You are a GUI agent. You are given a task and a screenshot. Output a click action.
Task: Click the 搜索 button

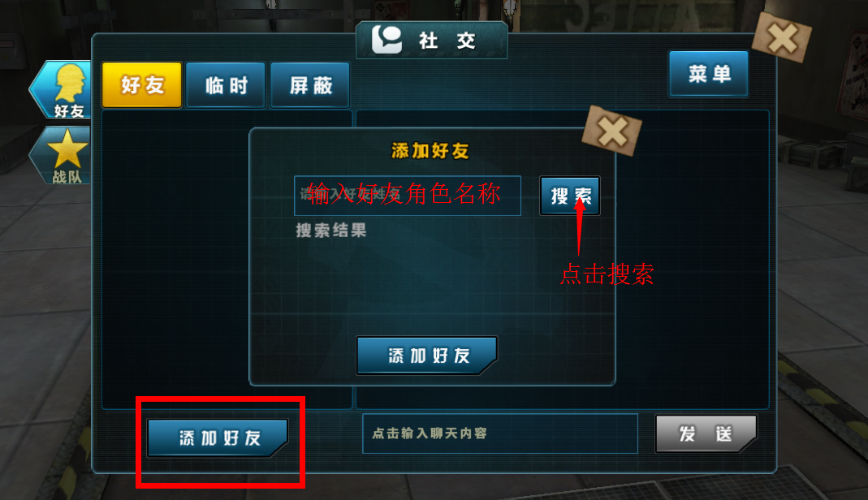[x=570, y=196]
